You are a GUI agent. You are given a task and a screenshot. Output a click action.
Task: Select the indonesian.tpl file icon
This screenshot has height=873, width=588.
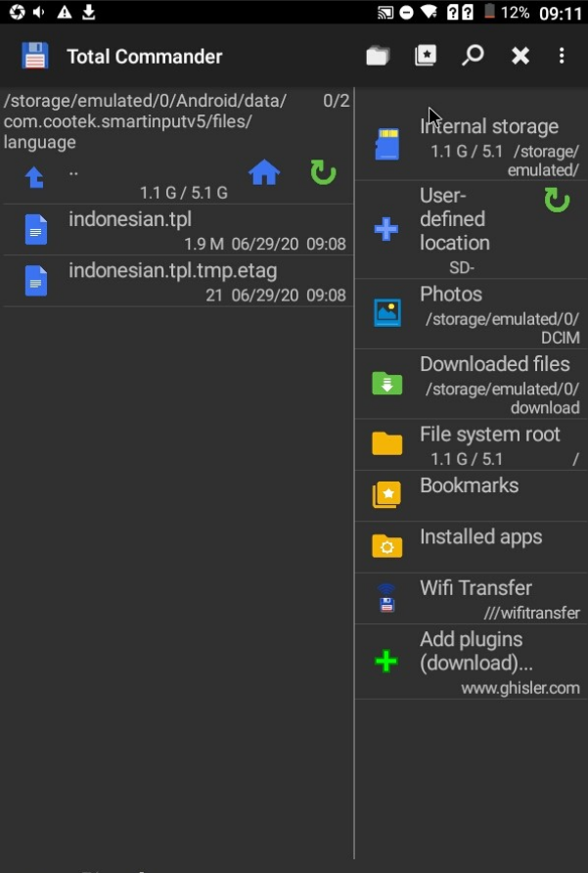coord(36,229)
